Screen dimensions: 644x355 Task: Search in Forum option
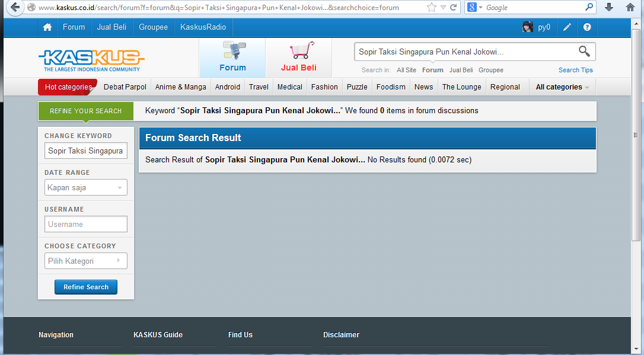(432, 70)
